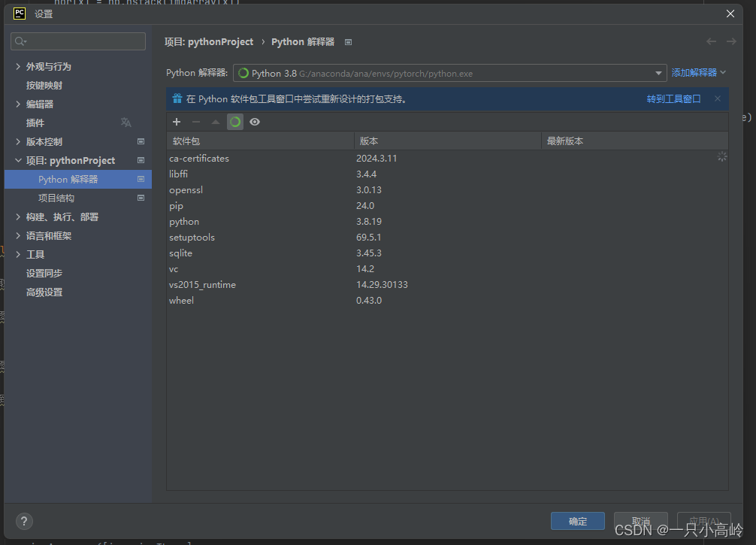Click the back navigation arrow

pos(711,41)
